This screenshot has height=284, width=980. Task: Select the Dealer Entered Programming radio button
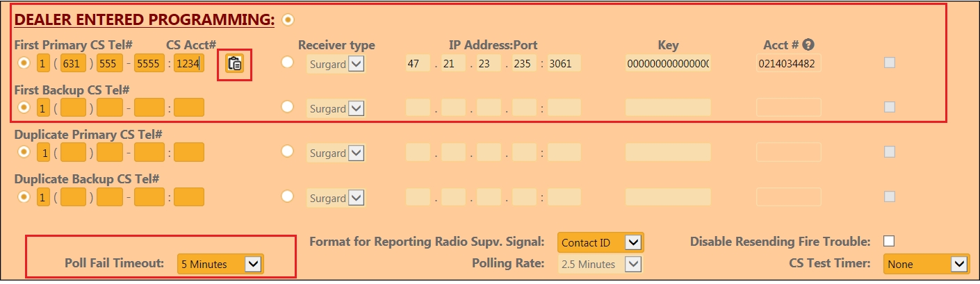coord(288,19)
